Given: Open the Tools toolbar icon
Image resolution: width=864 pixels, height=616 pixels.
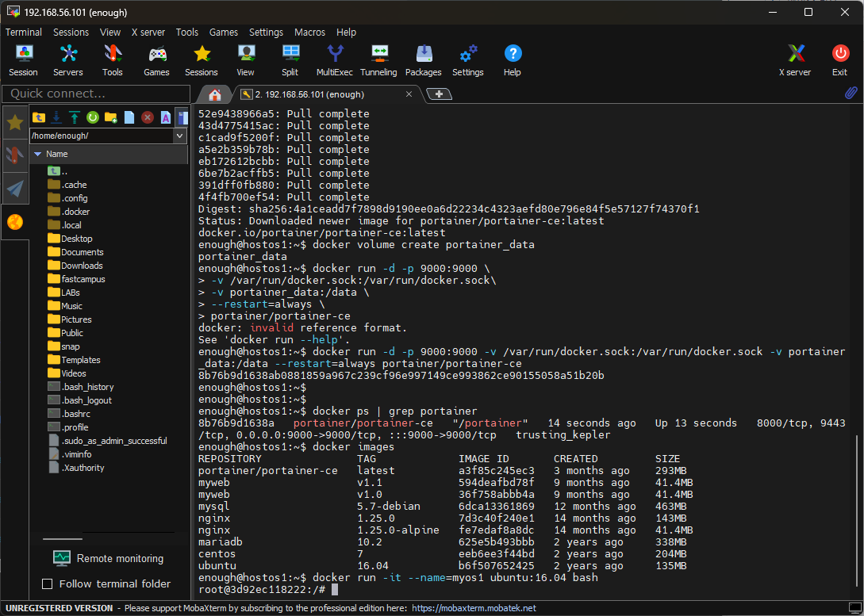Looking at the screenshot, I should coord(113,60).
